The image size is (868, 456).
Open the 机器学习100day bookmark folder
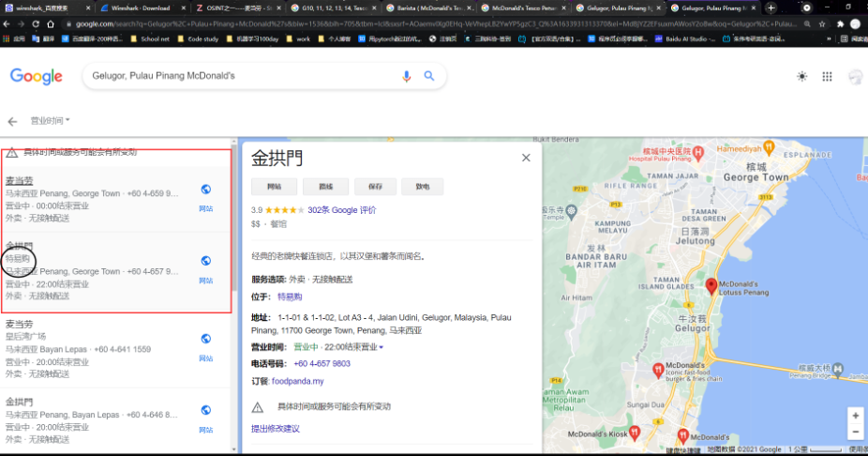click(x=253, y=38)
